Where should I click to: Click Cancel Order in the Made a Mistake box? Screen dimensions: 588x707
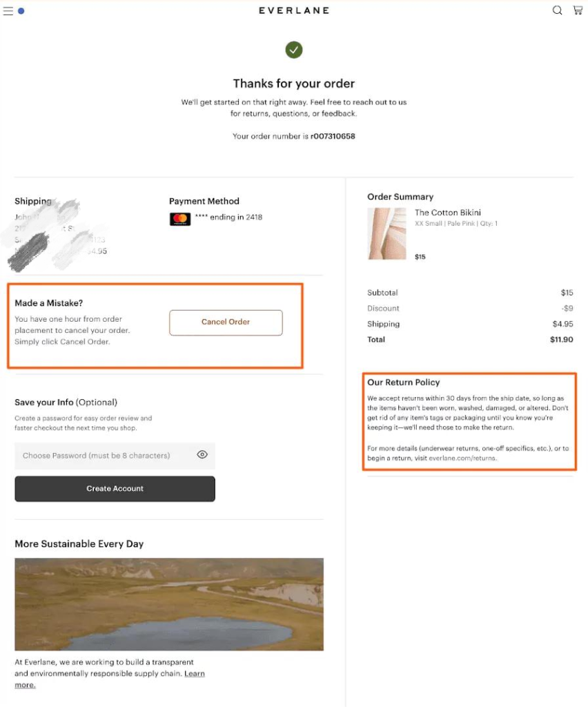pos(226,322)
